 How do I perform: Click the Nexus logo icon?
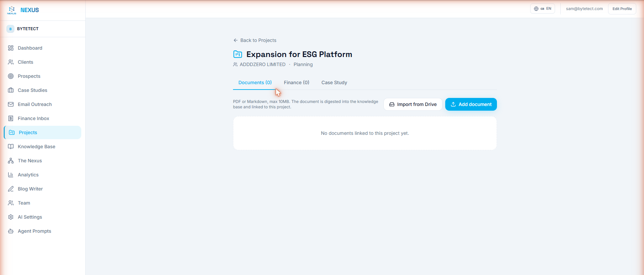point(12,10)
